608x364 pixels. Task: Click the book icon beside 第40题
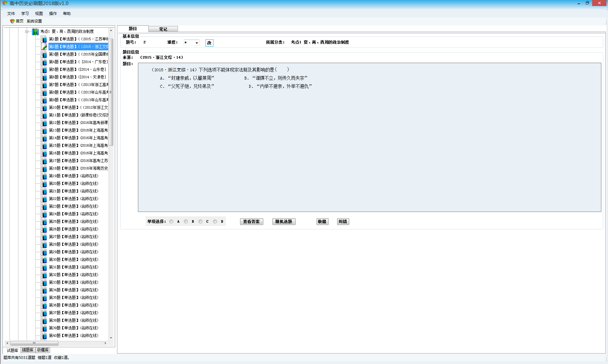click(x=44, y=336)
